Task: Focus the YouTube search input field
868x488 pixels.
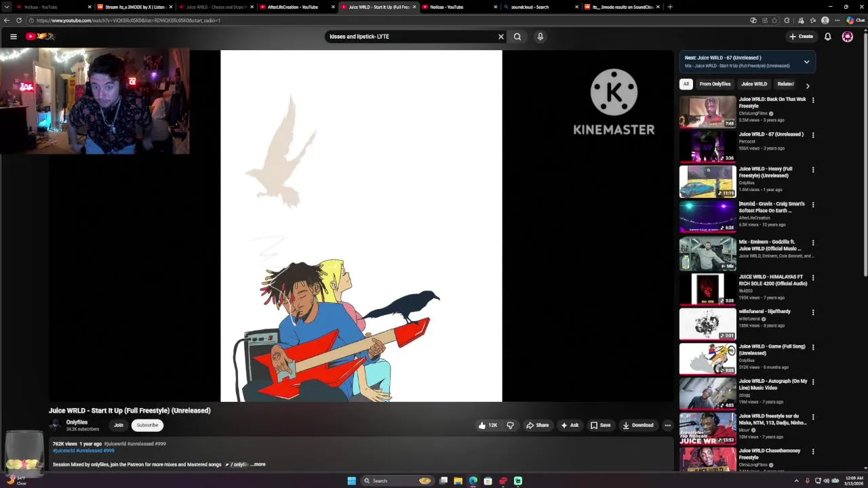Action: click(411, 37)
